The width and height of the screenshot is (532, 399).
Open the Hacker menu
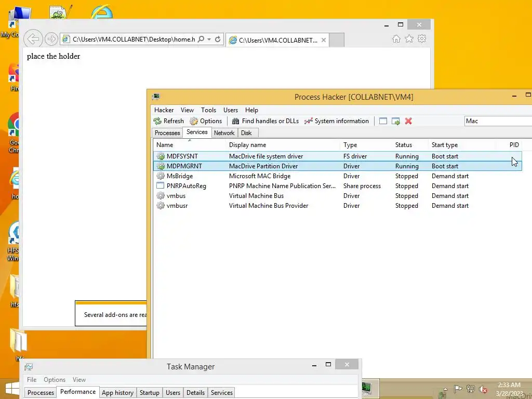[164, 110]
